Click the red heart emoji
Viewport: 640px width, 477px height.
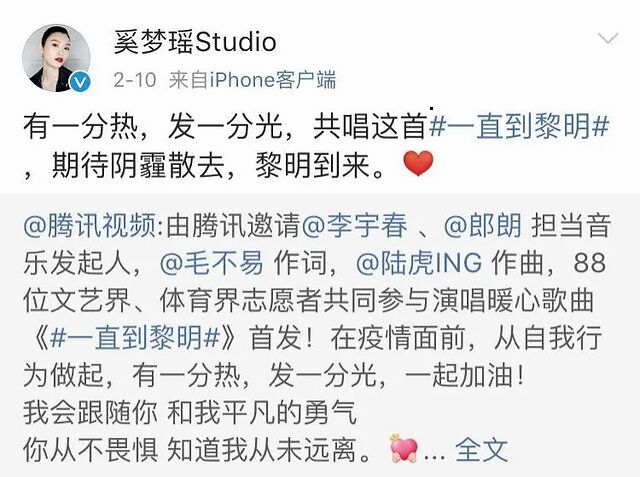(x=418, y=163)
